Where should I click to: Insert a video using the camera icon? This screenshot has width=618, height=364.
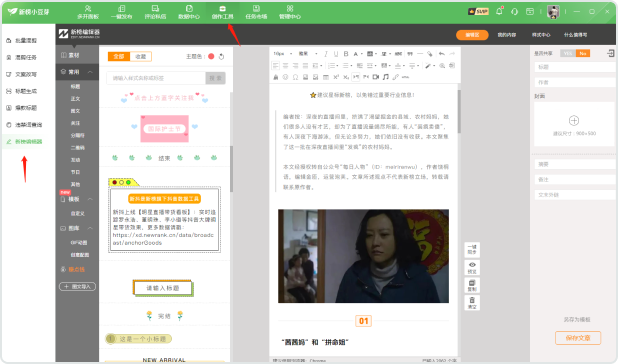point(376,77)
